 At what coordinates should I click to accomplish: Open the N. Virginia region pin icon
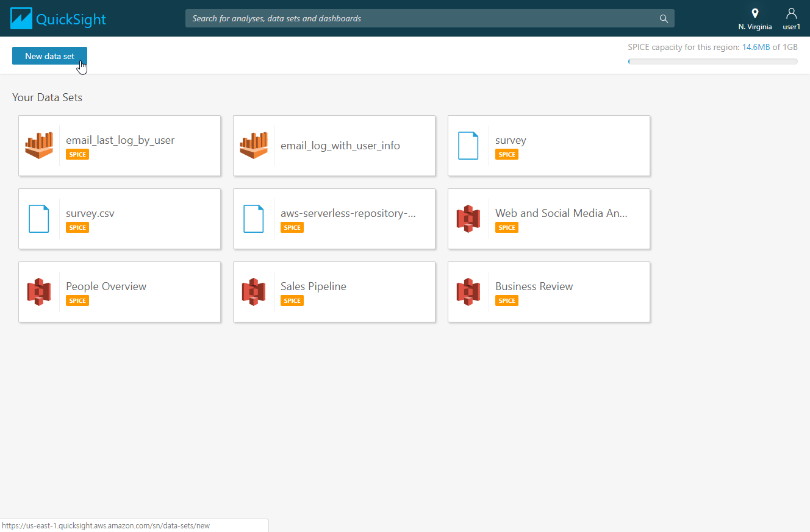tap(755, 13)
